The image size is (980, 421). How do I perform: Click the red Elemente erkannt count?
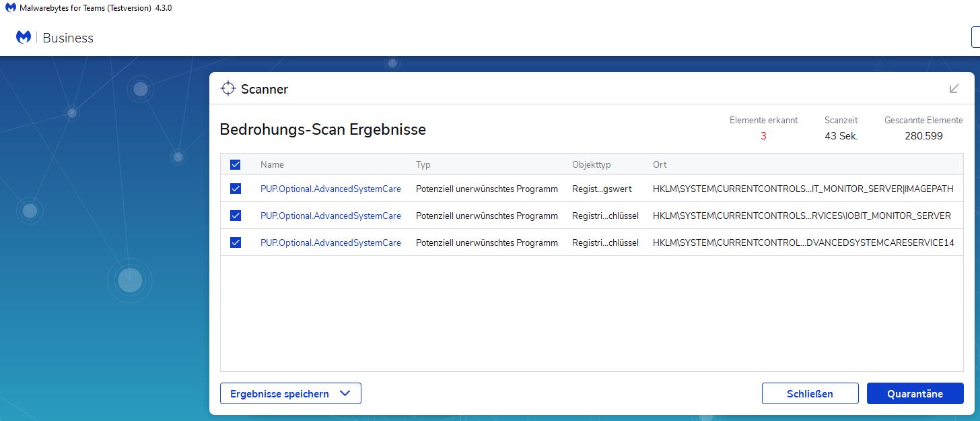click(763, 136)
